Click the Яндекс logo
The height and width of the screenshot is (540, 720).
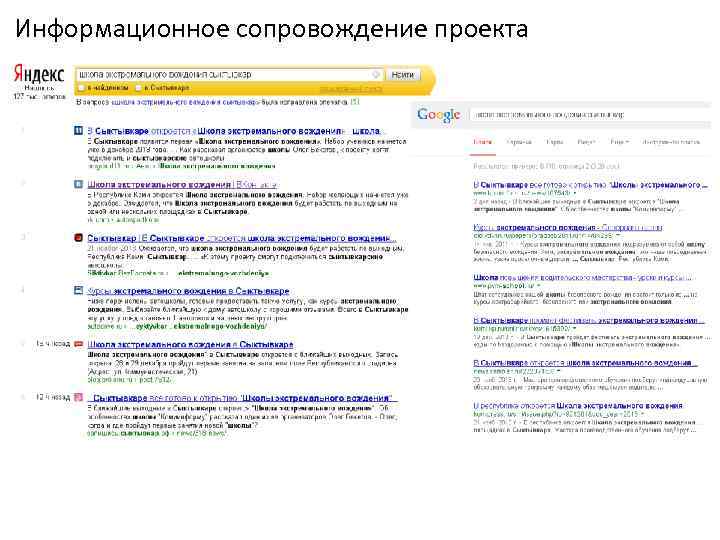(x=39, y=74)
